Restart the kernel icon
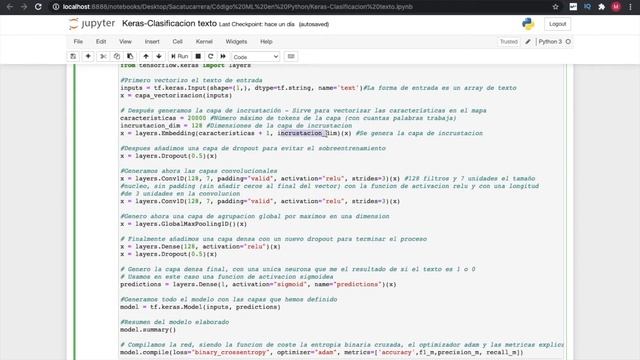 click(211, 56)
